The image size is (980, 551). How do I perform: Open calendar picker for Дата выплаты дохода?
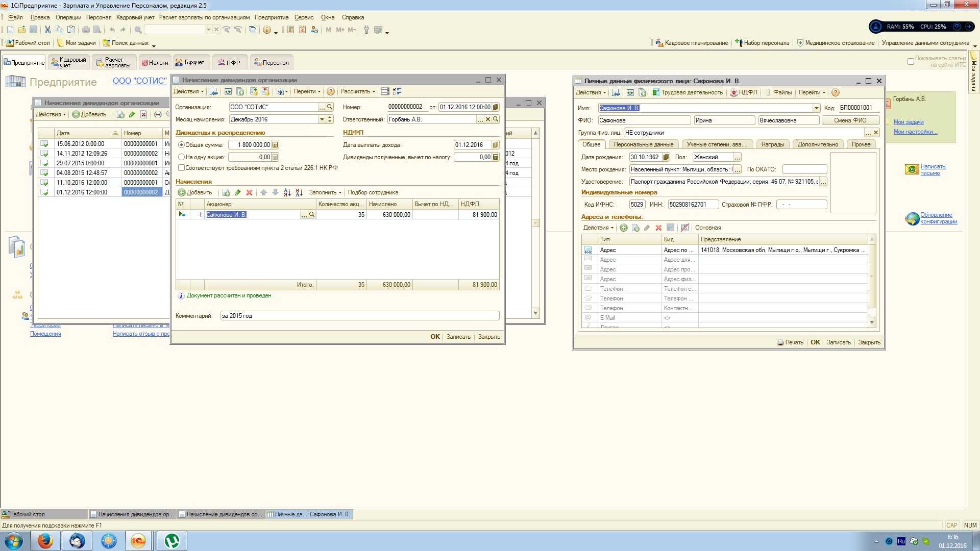[495, 145]
